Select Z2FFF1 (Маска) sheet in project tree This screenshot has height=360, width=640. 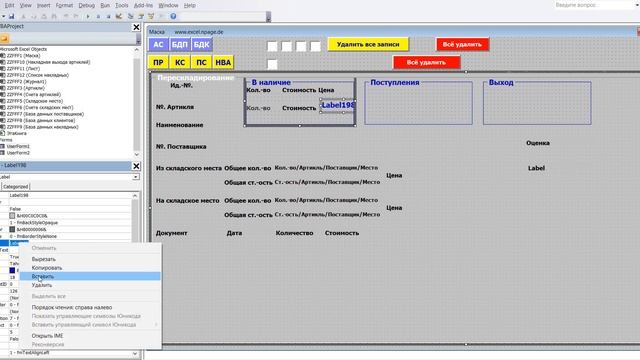click(23, 56)
